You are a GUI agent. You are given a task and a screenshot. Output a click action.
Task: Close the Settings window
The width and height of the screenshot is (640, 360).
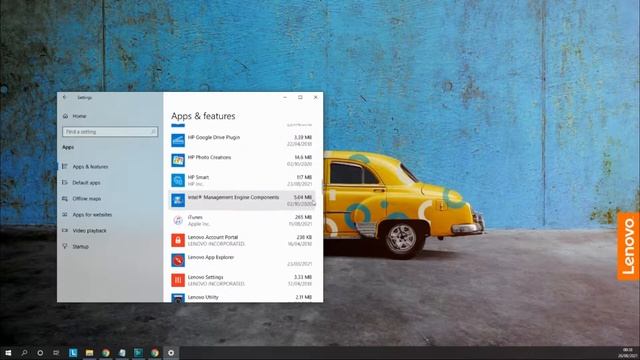[316, 98]
